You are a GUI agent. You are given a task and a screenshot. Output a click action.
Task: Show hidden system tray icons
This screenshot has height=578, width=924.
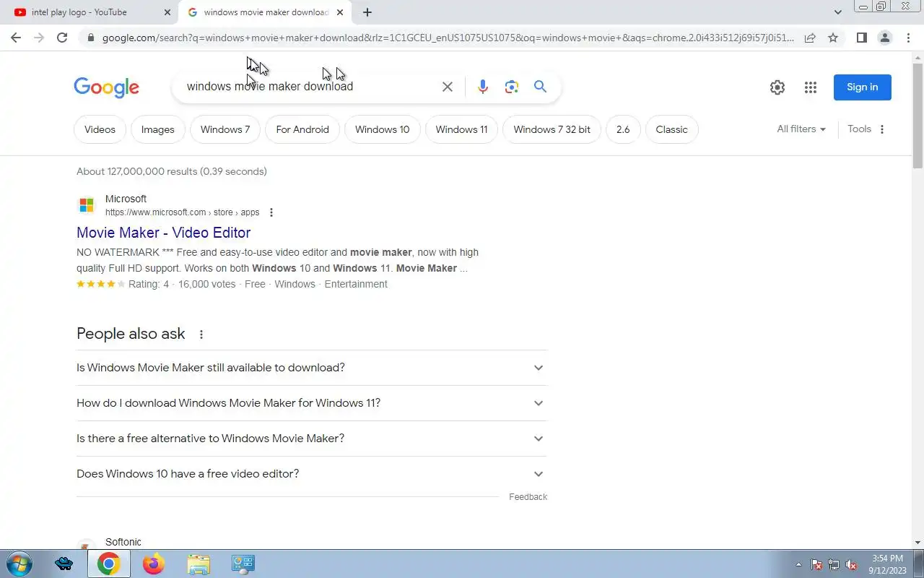[798, 564]
